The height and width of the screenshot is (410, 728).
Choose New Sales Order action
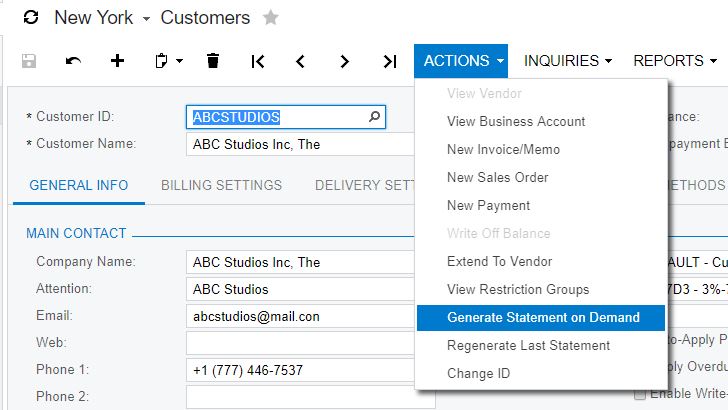(x=498, y=177)
